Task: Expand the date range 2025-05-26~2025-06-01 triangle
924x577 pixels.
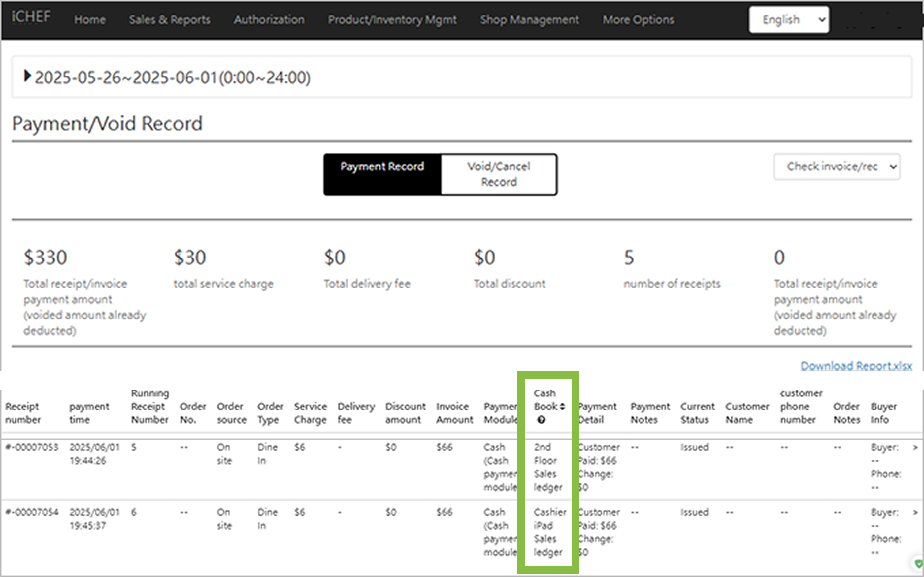Action: (x=27, y=76)
